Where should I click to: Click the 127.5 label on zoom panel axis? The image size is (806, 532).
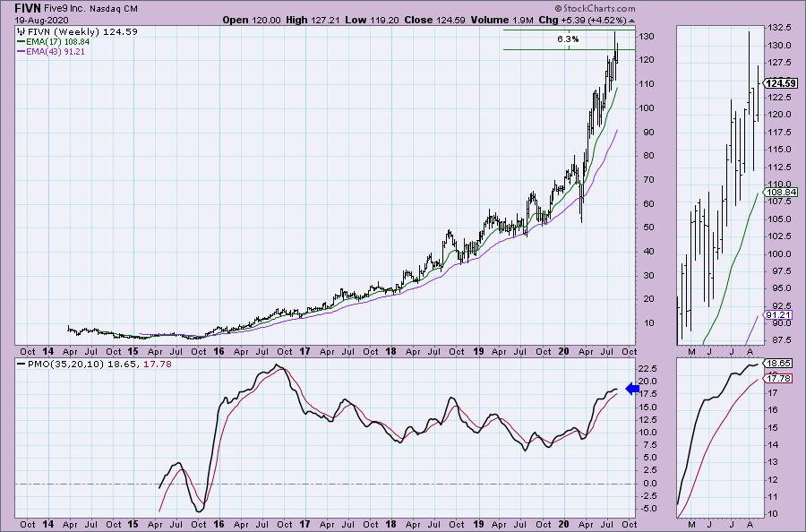(x=780, y=63)
